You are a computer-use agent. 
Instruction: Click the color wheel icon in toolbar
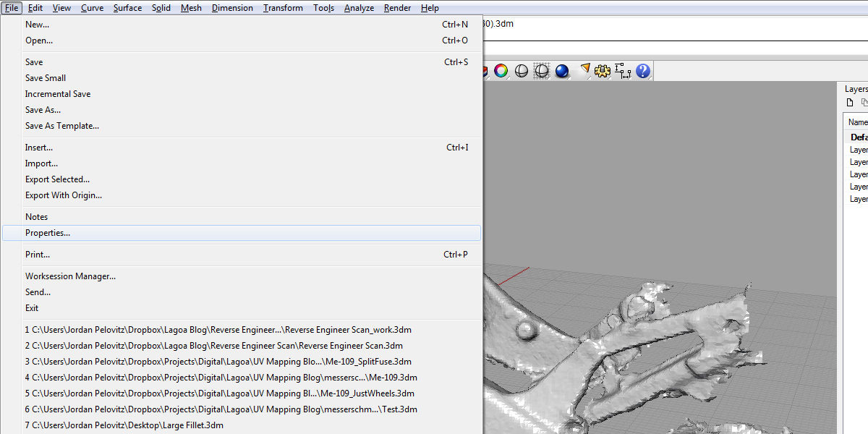tap(501, 71)
